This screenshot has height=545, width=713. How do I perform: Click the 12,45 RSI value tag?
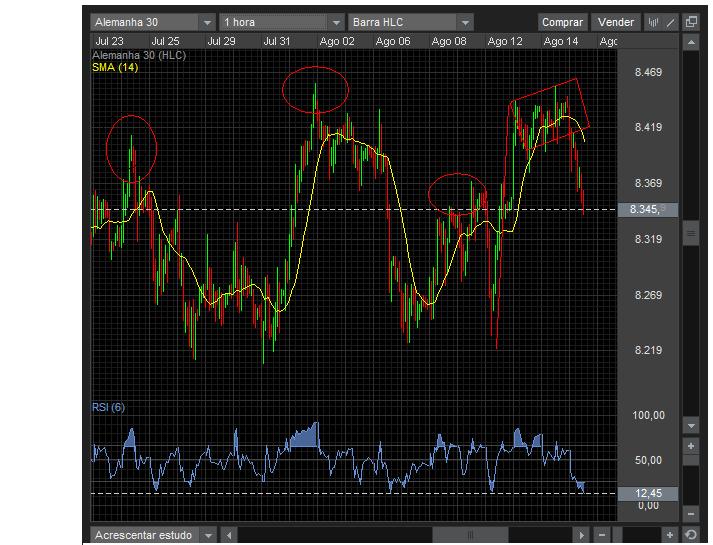648,493
